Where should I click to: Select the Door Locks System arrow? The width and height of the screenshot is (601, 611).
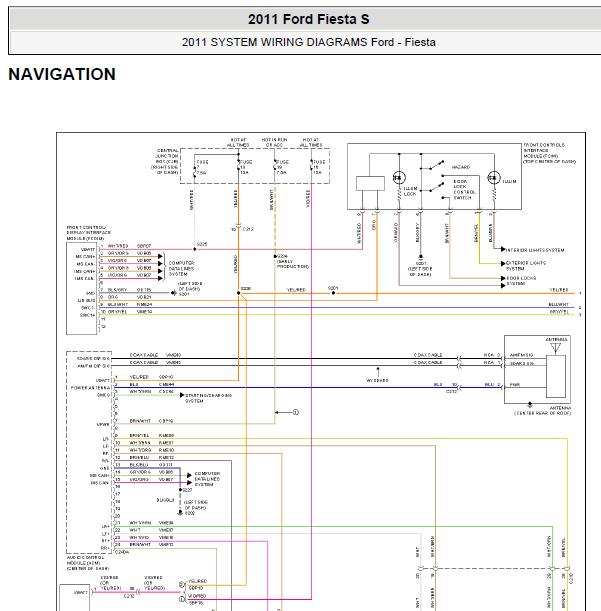point(503,278)
